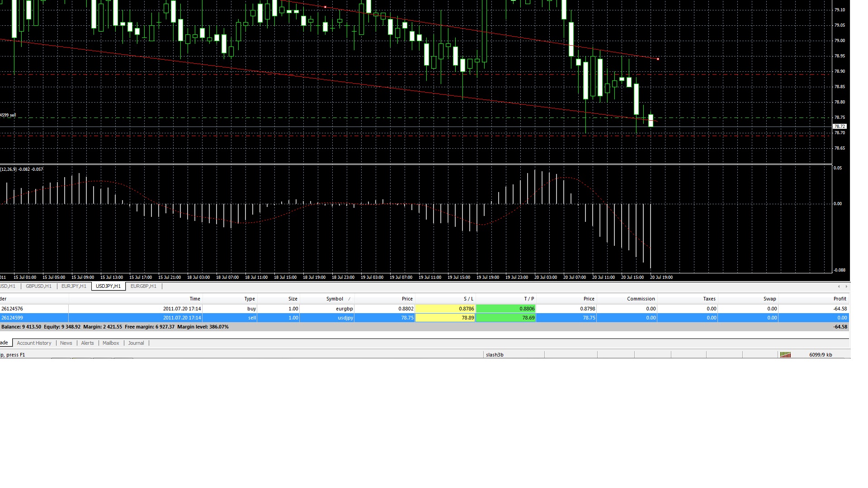Viewport: 868px width, 488px height.
Task: Click the Symbol column sort arrow
Action: click(x=349, y=299)
